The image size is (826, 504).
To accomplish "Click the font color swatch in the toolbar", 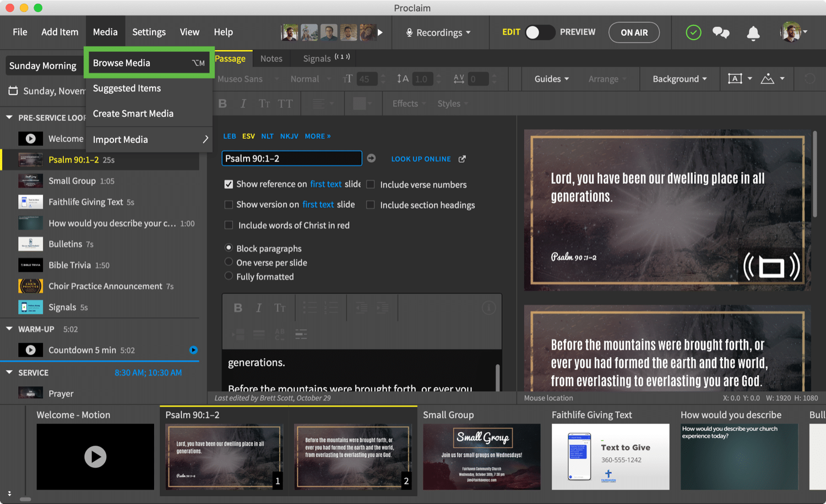I will (360, 103).
